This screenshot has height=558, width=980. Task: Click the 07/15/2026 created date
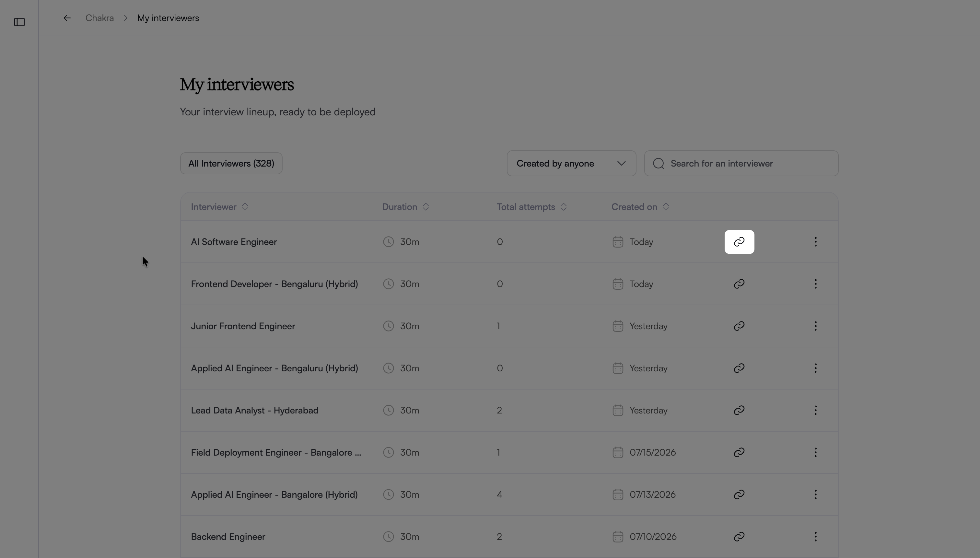[x=652, y=453]
